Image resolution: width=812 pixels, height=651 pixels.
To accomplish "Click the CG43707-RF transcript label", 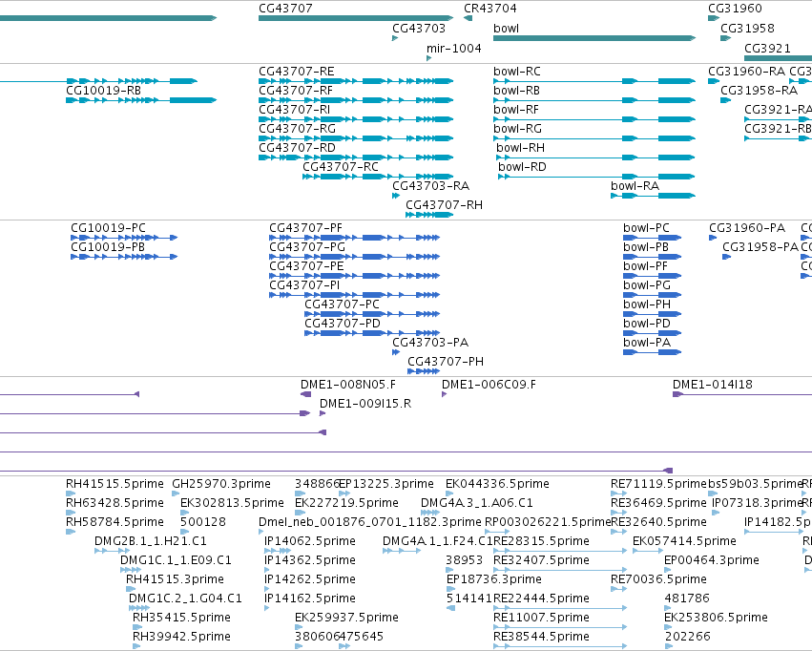I will (x=296, y=91).
